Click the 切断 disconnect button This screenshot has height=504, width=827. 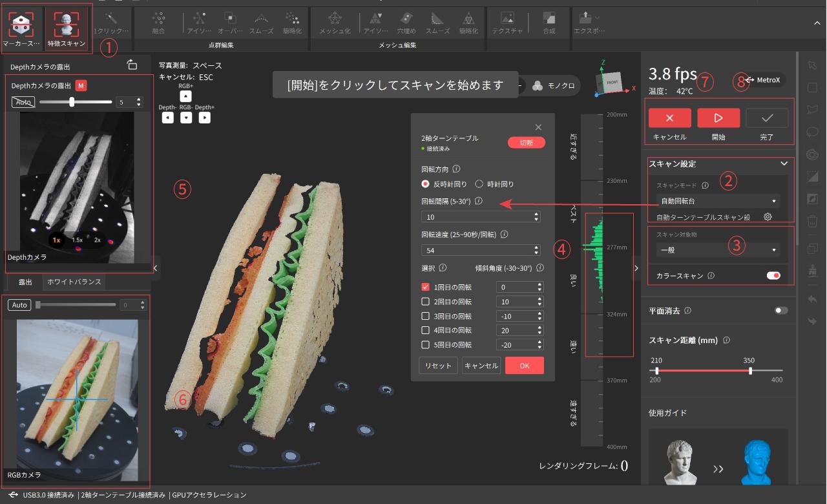(x=526, y=143)
